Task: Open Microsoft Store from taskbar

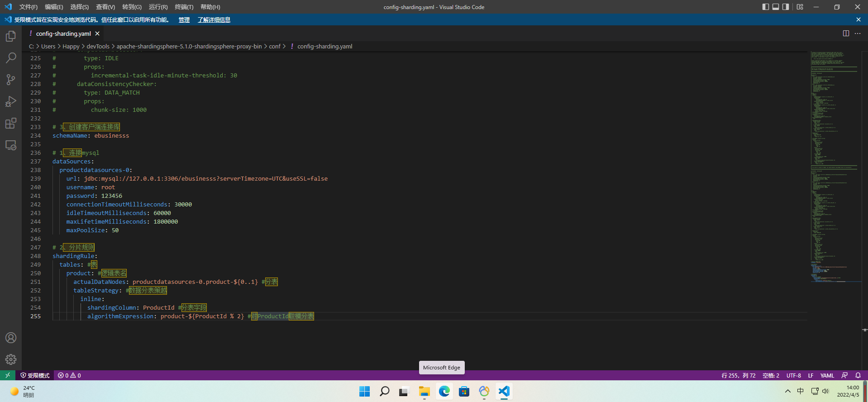Action: (464, 392)
